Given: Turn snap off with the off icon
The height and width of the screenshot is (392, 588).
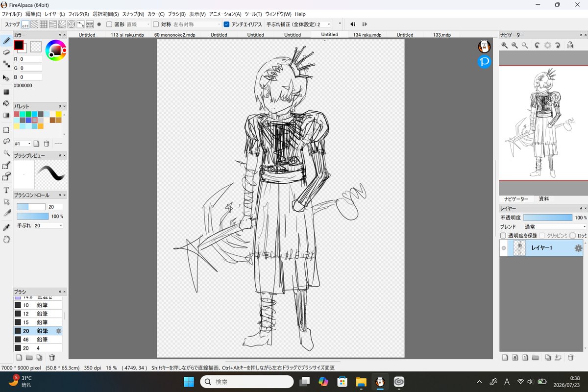Looking at the screenshot, I should (25, 24).
